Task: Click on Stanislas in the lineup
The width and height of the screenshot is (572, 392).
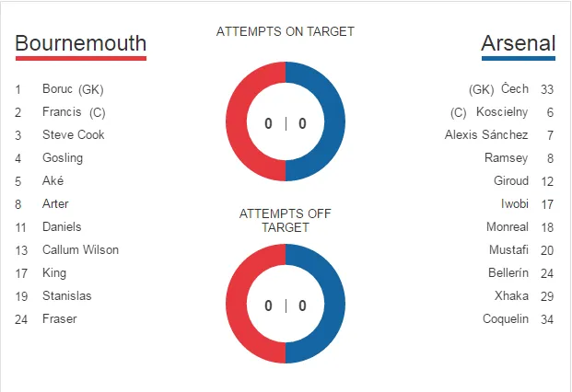Action: [66, 296]
